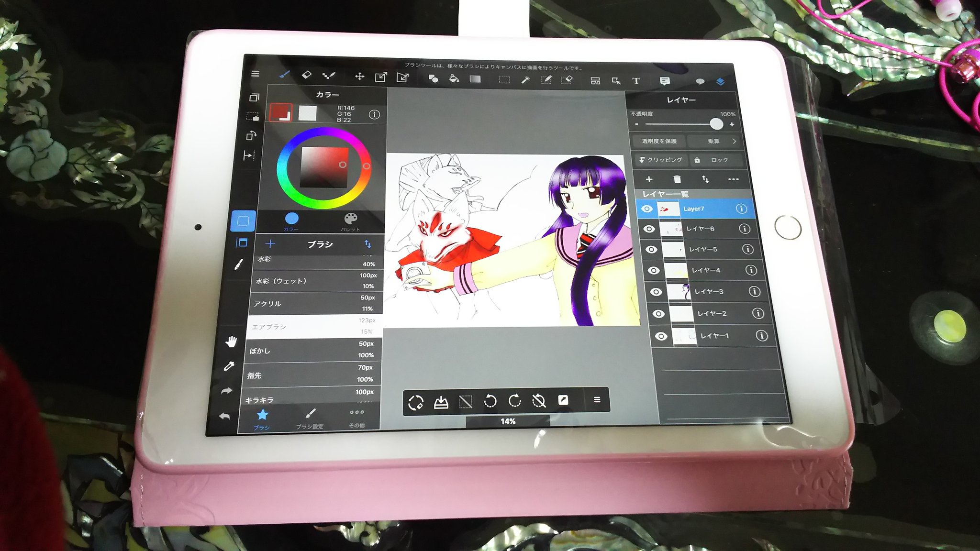Screen dimensions: 980x551
Task: Select the rectangular selection tool
Action: (504, 79)
